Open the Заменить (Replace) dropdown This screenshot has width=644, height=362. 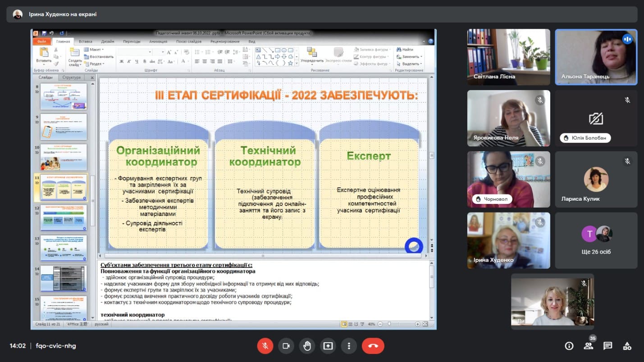tap(409, 57)
